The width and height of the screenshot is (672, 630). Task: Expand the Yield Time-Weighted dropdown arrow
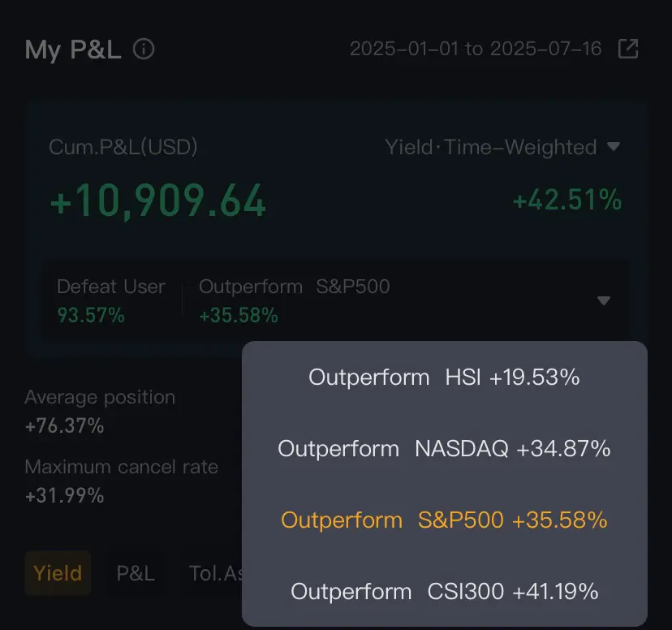(614, 147)
